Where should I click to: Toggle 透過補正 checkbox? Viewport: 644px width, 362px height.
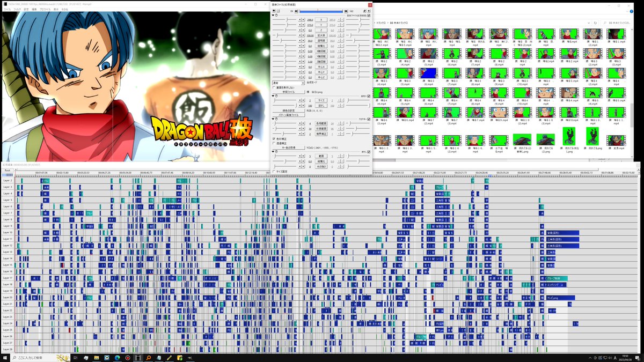pyautogui.click(x=275, y=143)
